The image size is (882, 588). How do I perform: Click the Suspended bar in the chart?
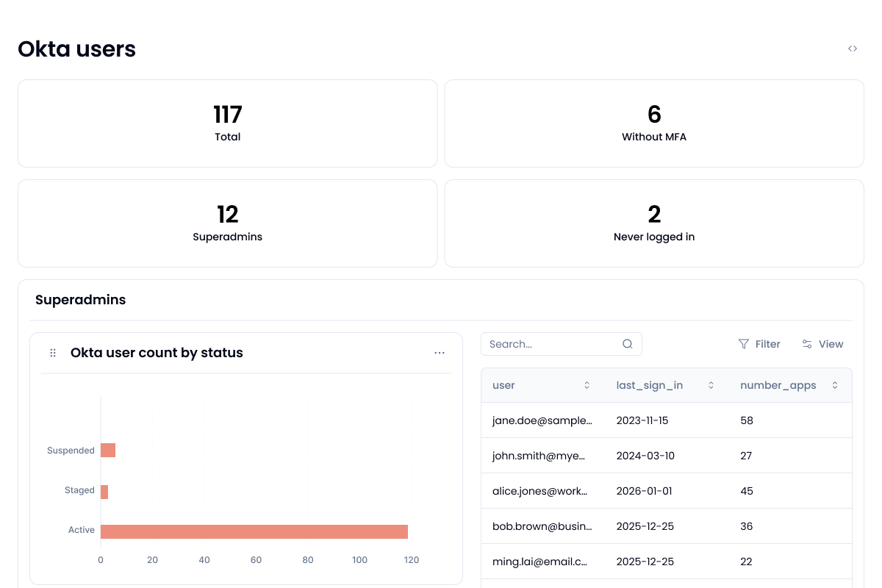point(108,451)
